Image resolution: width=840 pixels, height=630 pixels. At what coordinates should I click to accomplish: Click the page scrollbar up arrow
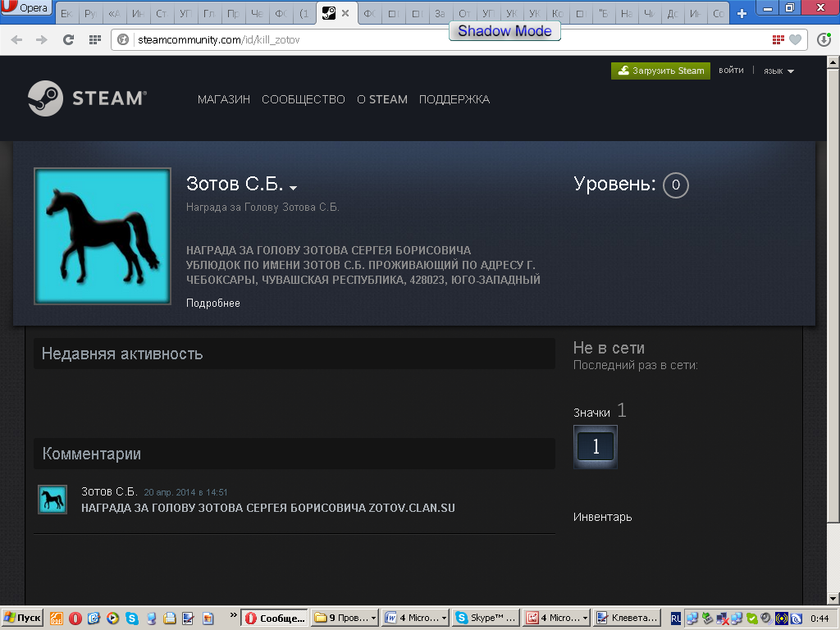(833, 62)
